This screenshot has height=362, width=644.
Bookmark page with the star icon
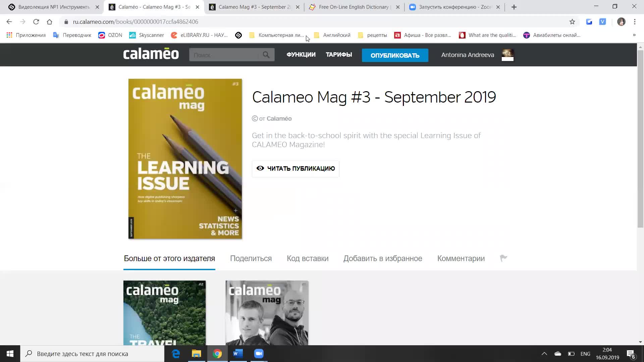click(x=572, y=22)
